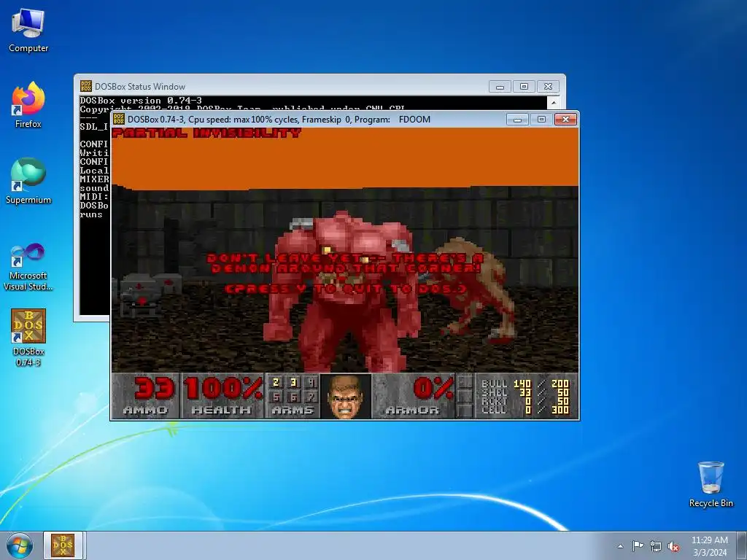
Task: Click 'DOSBox version 0.74-3' line in Status Window
Action: tap(141, 101)
